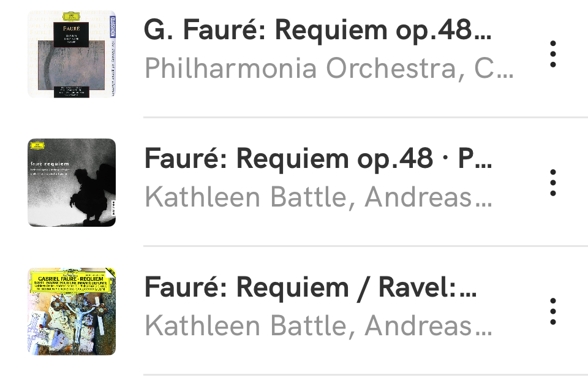Image resolution: width=588 pixels, height=380 pixels.
Task: Tap the G. Fauré: Requiem op.48 album cover
Action: coord(72,54)
